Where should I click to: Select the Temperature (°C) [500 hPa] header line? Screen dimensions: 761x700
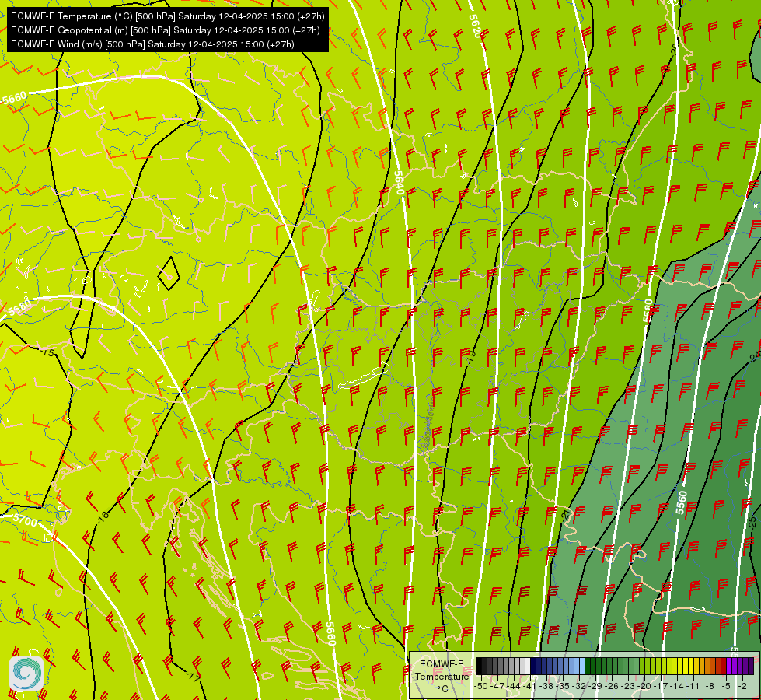167,16
